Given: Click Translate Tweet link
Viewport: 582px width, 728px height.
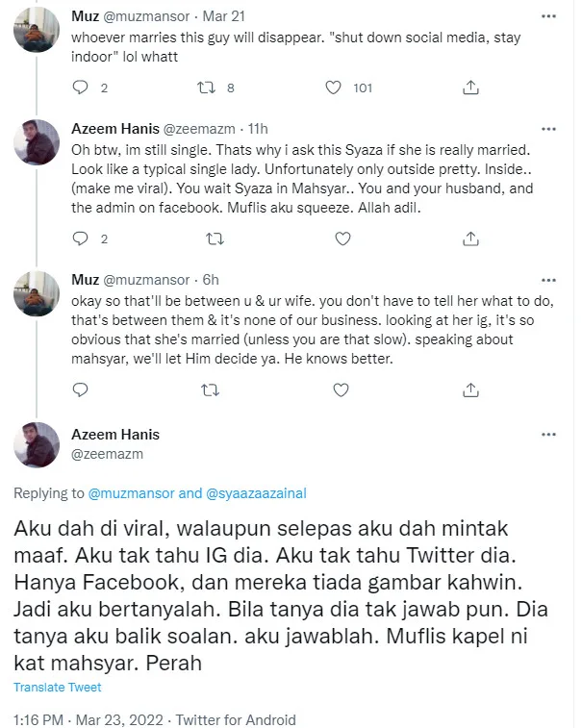Looking at the screenshot, I should tap(58, 688).
